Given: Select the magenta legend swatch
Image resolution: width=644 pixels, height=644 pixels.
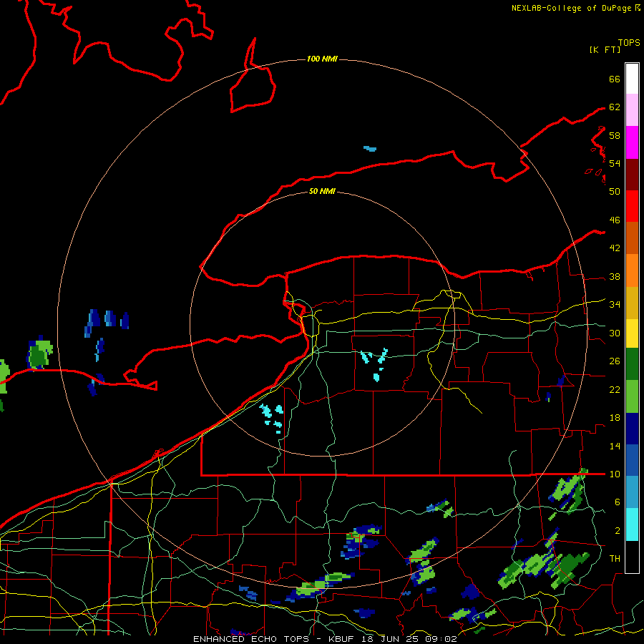Looking at the screenshot, I should point(632,142).
